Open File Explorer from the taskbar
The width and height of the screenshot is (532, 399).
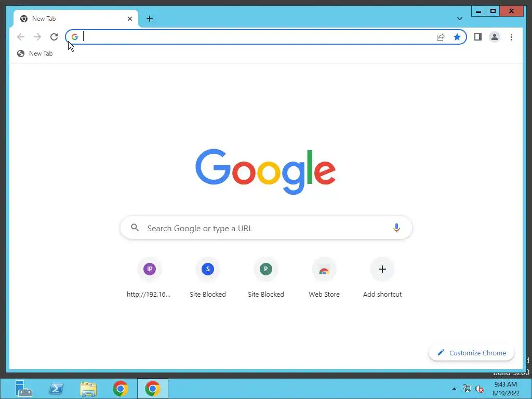(x=88, y=389)
